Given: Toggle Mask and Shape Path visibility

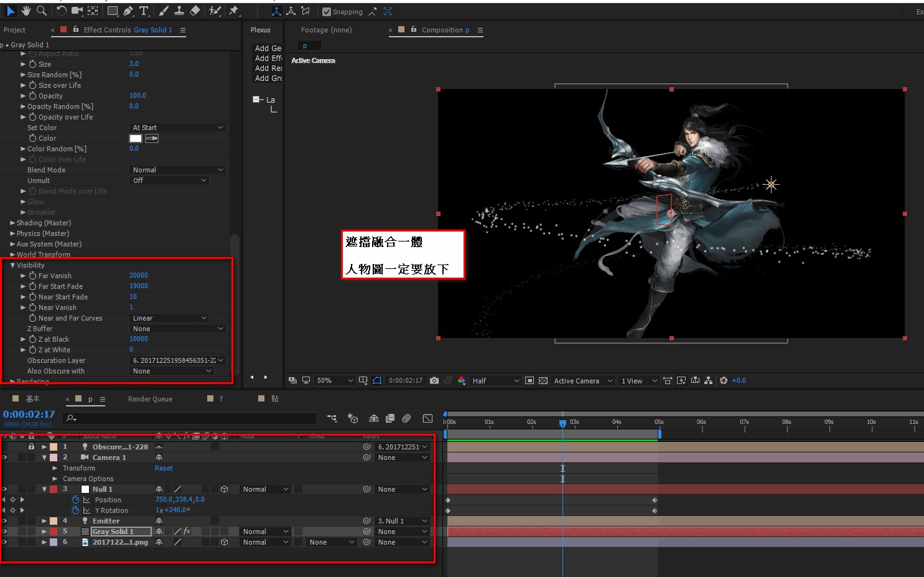Looking at the screenshot, I should (377, 380).
